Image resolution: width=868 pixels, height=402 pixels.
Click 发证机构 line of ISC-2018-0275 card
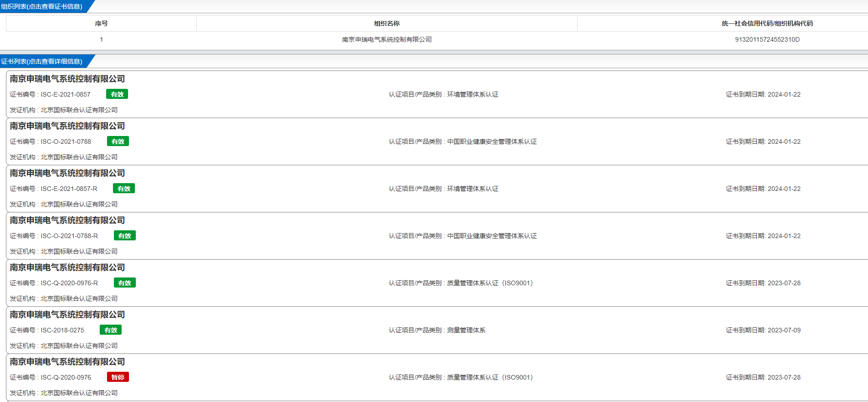(64, 346)
